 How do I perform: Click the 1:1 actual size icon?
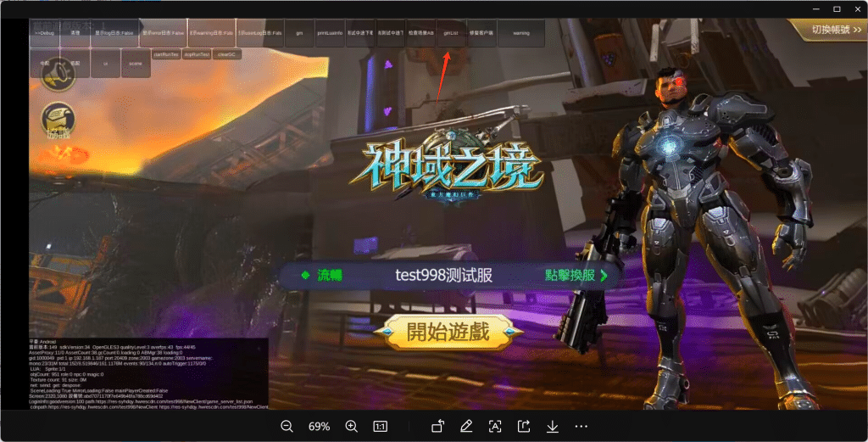click(381, 426)
